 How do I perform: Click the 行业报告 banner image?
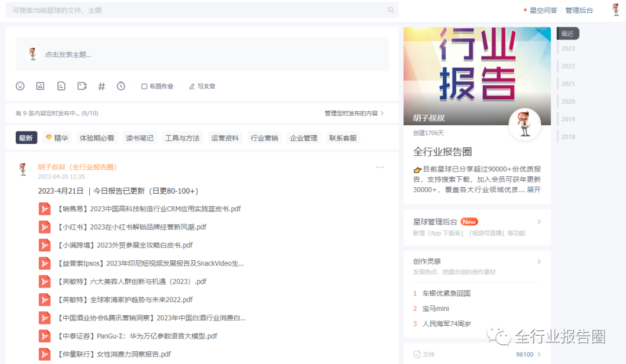477,76
